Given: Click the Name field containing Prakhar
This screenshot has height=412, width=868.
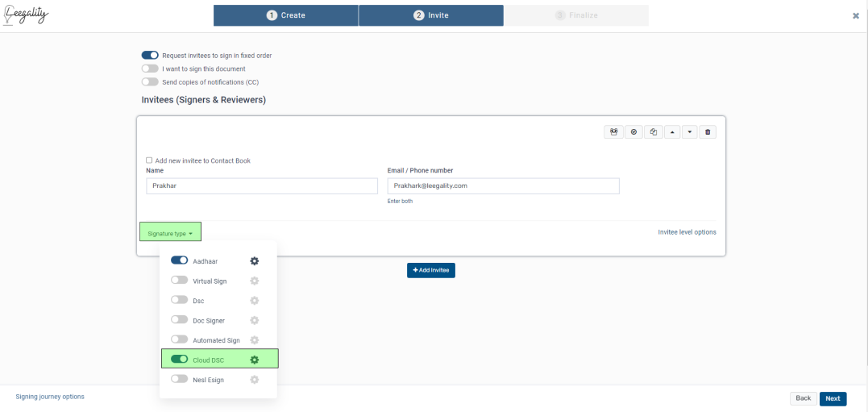Looking at the screenshot, I should pyautogui.click(x=262, y=186).
